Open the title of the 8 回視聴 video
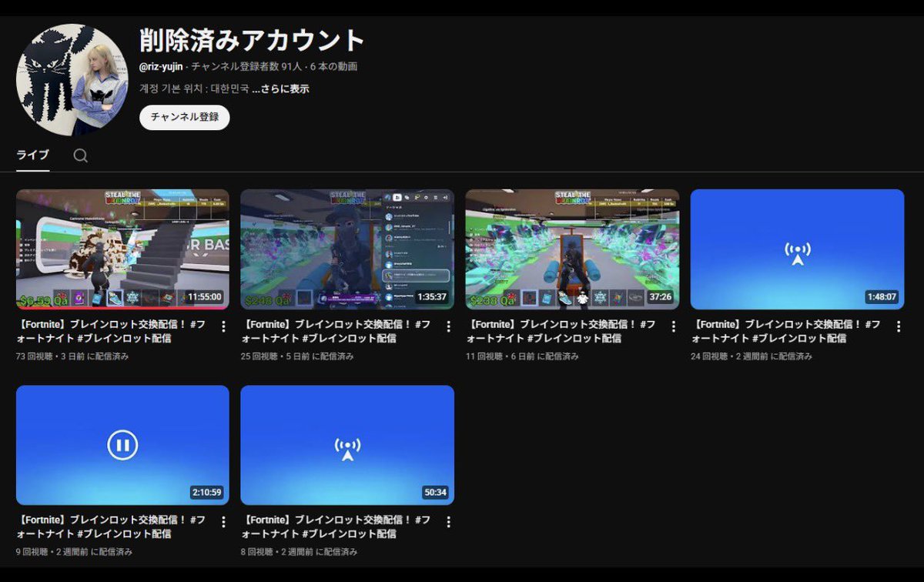924x582 pixels. [336, 527]
